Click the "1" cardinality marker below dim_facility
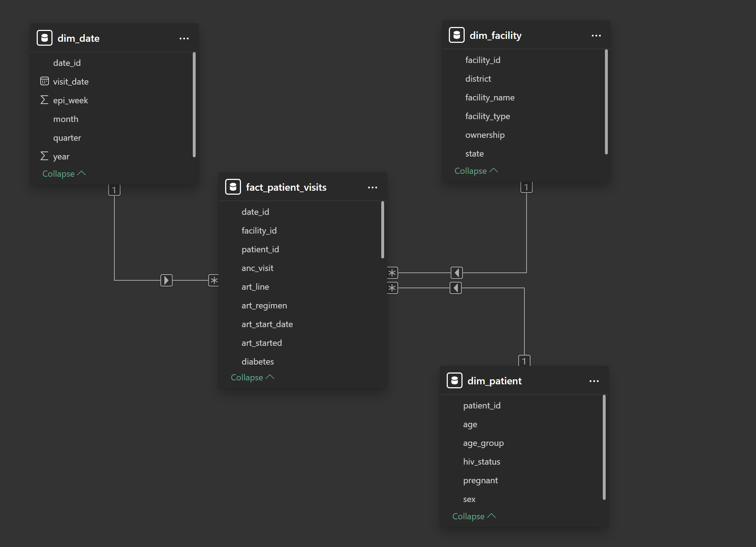Screen dimensions: 756x547 (x=526, y=187)
